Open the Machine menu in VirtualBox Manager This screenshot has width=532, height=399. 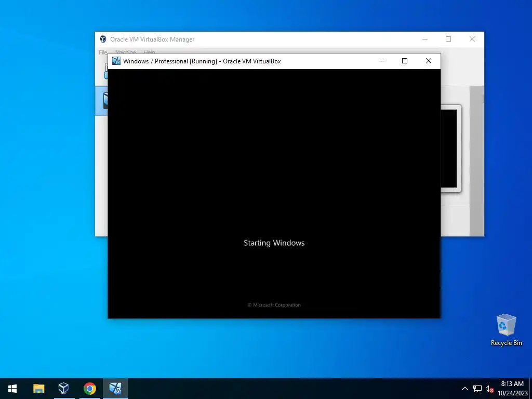click(125, 52)
